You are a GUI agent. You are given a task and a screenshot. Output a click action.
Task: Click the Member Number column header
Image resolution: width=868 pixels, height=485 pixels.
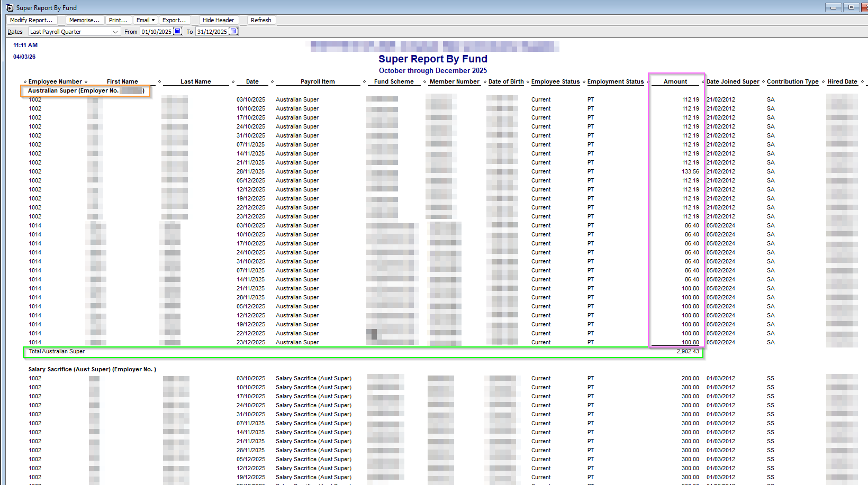coord(455,81)
